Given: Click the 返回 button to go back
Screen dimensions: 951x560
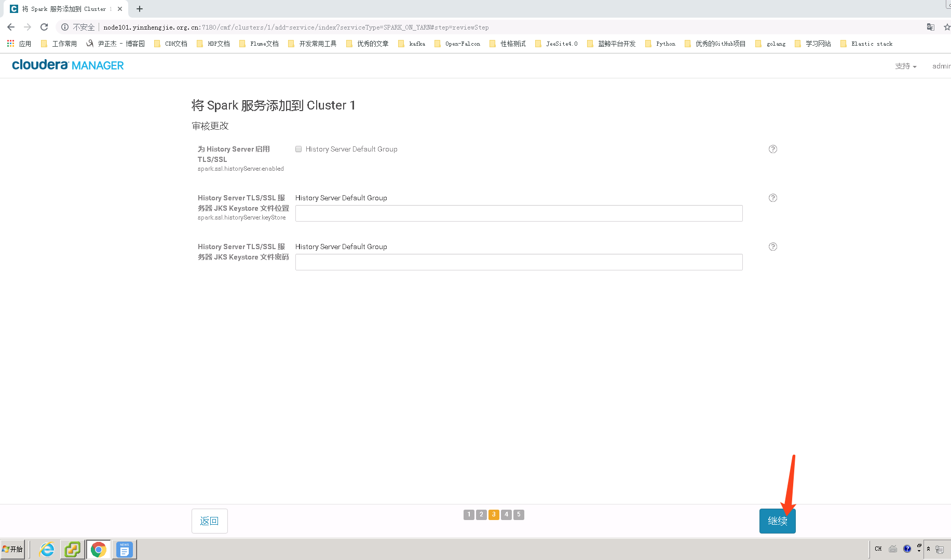Looking at the screenshot, I should tap(209, 521).
